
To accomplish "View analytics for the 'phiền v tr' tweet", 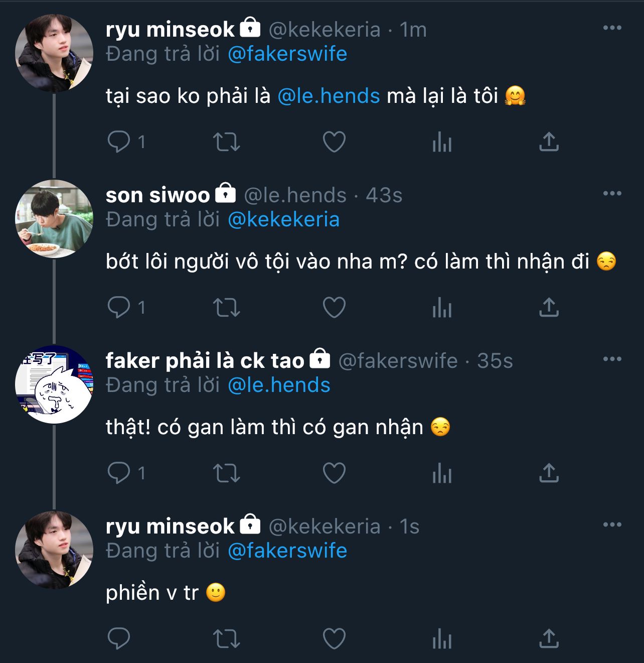I will (442, 638).
